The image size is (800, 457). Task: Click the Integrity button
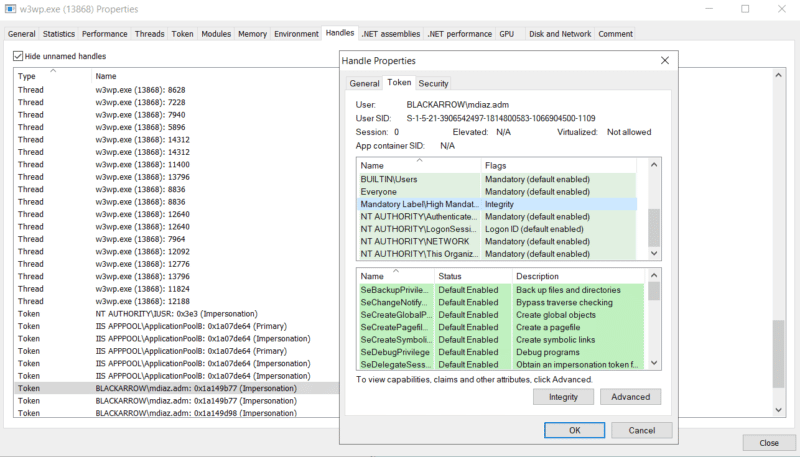point(563,397)
